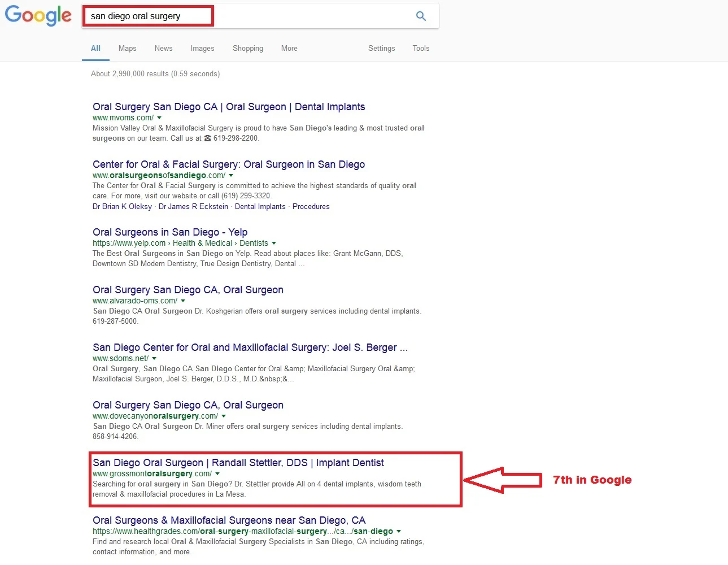Screen dimensions: 728x565
Task: Expand dropdown arrow next to www.sdoms.net
Action: pyautogui.click(x=154, y=359)
